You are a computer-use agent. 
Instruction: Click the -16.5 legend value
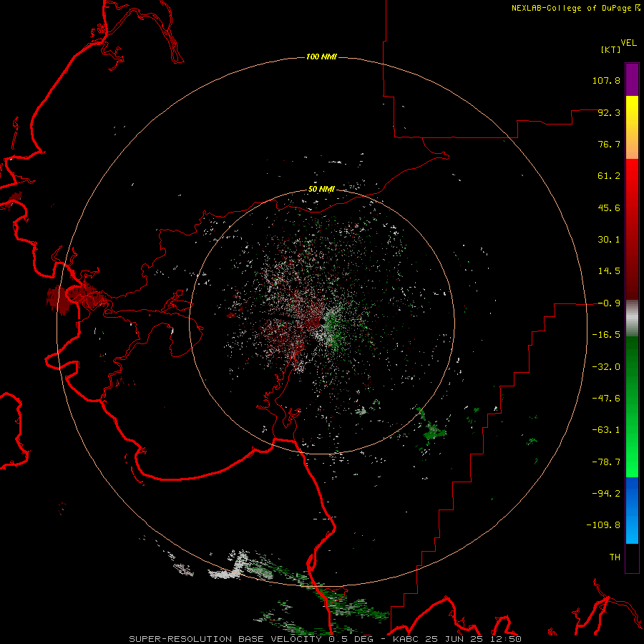click(x=606, y=335)
